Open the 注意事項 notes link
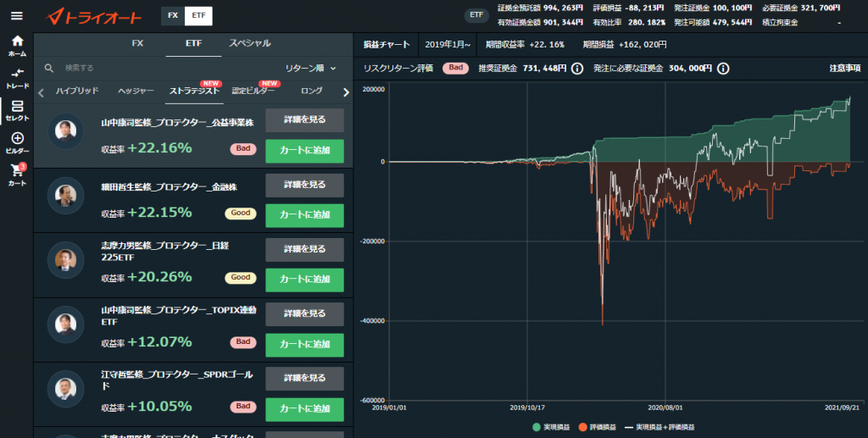This screenshot has width=868, height=438. click(845, 69)
